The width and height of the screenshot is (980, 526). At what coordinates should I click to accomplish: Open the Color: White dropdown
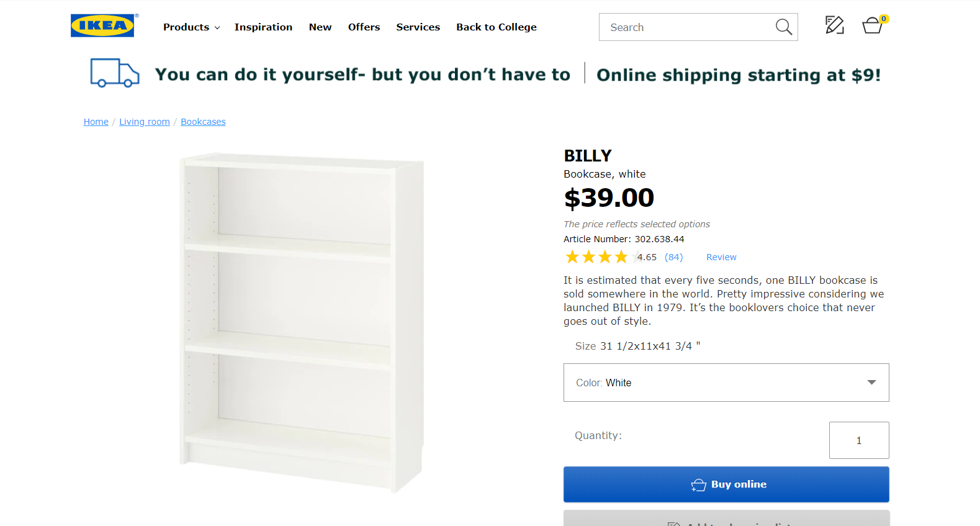(726, 383)
